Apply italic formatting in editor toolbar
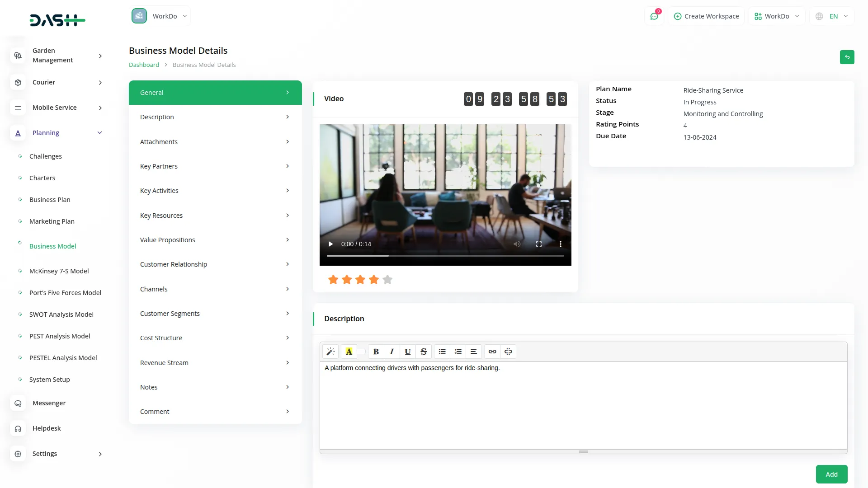This screenshot has height=488, width=868. (392, 352)
